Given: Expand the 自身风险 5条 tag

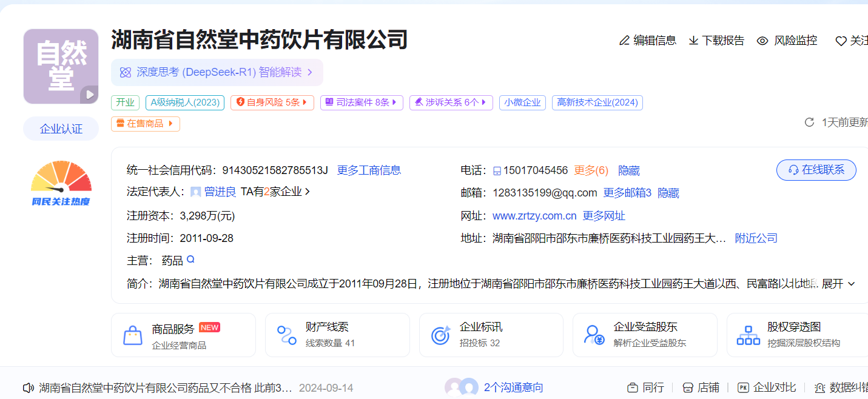Looking at the screenshot, I should (272, 102).
